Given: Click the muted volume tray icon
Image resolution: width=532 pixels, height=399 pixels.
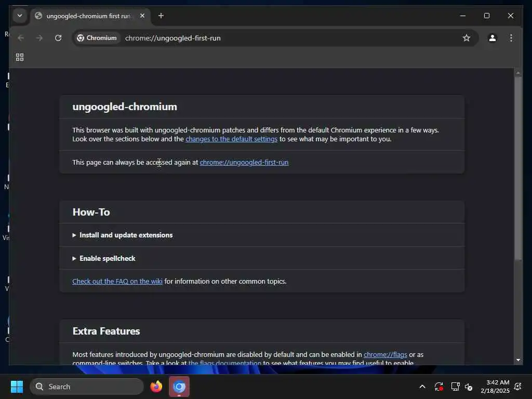Looking at the screenshot, I should [469, 387].
